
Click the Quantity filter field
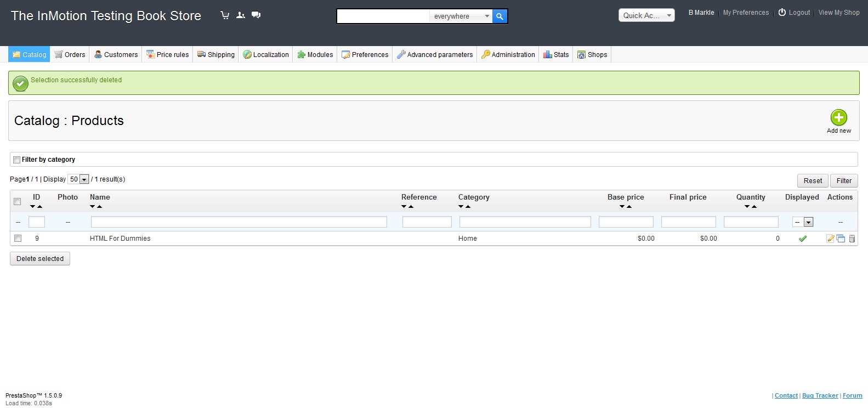[751, 222]
